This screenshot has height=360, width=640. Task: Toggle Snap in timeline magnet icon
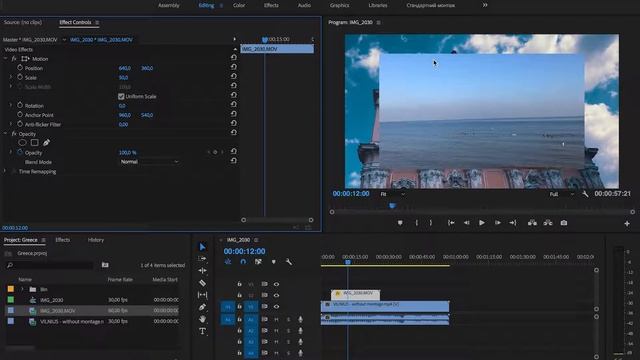click(x=243, y=262)
